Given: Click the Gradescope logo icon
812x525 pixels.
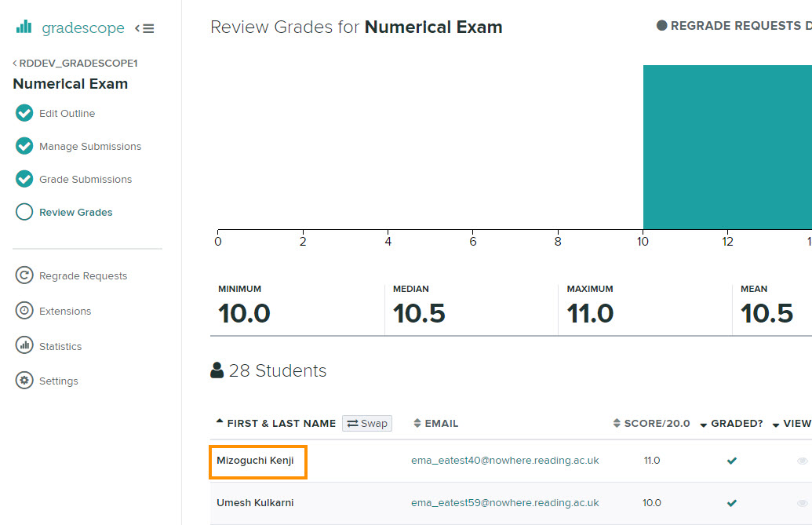Looking at the screenshot, I should 24,27.
